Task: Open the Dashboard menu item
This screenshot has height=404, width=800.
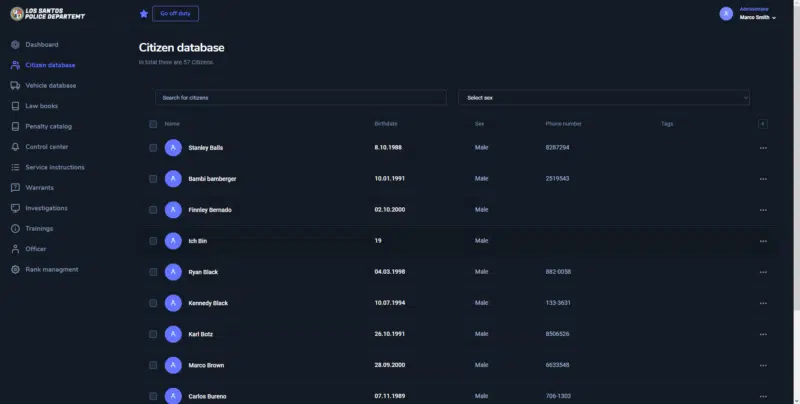Action: click(x=42, y=45)
